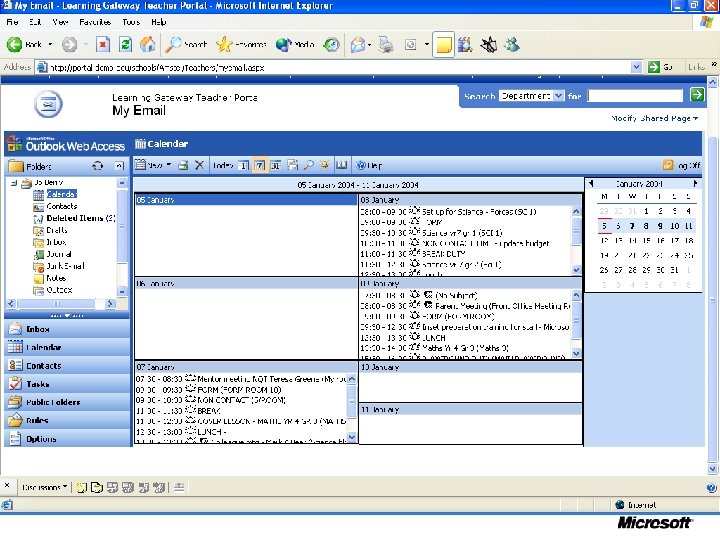This screenshot has height=540, width=720.
Task: Click scroll-down arrow in 07 January list
Action: pos(352,437)
